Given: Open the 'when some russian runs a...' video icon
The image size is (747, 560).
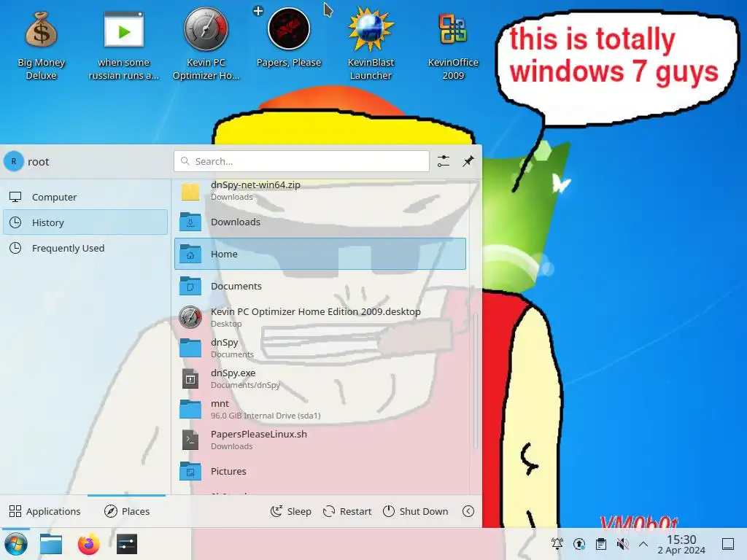Looking at the screenshot, I should (x=123, y=44).
